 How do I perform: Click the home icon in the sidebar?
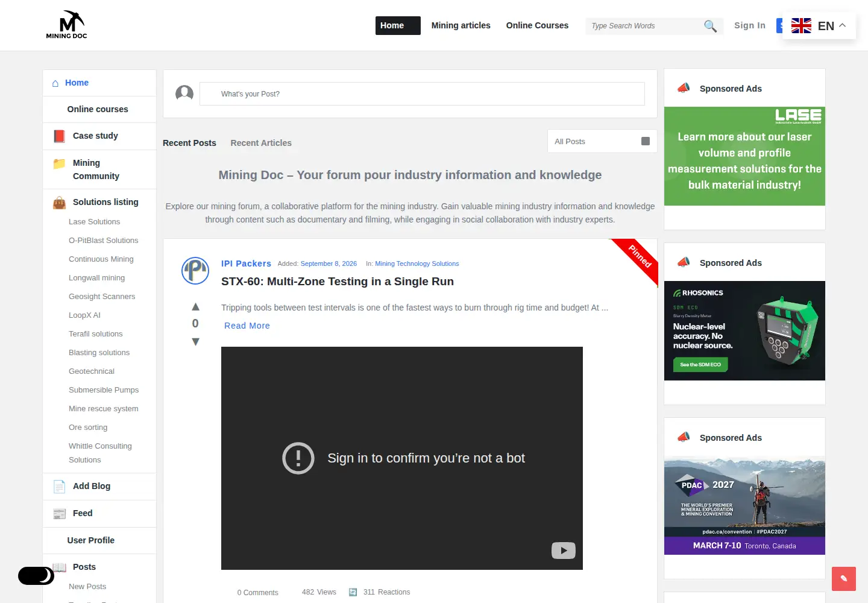pos(55,83)
